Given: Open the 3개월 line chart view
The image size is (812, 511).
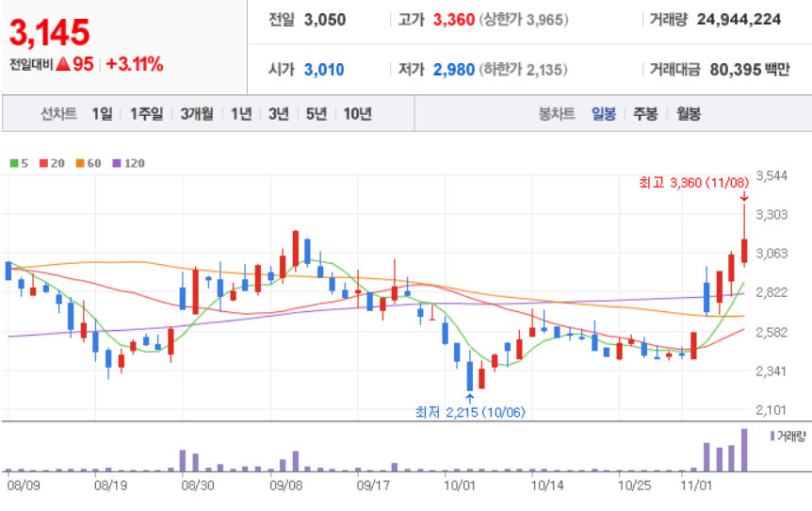Looking at the screenshot, I should click(197, 113).
